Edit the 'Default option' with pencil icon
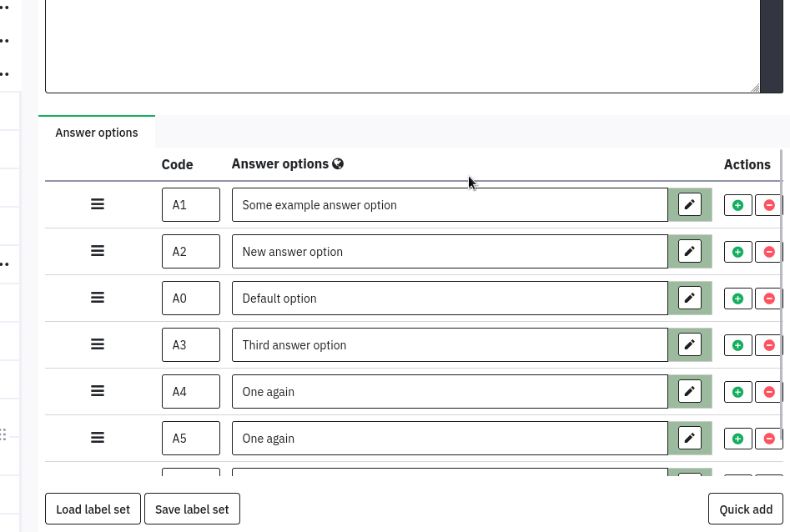Viewport: 790px width, 532px height. pos(690,299)
